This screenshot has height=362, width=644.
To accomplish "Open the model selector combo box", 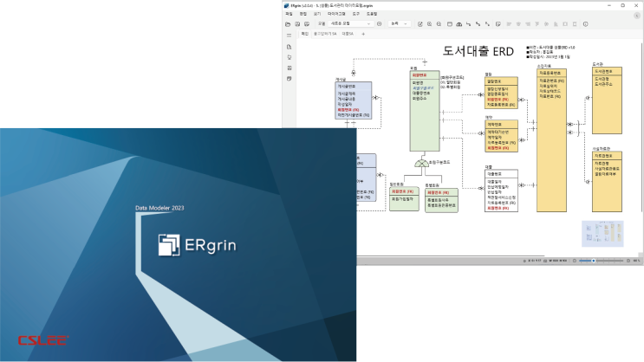I will click(350, 23).
